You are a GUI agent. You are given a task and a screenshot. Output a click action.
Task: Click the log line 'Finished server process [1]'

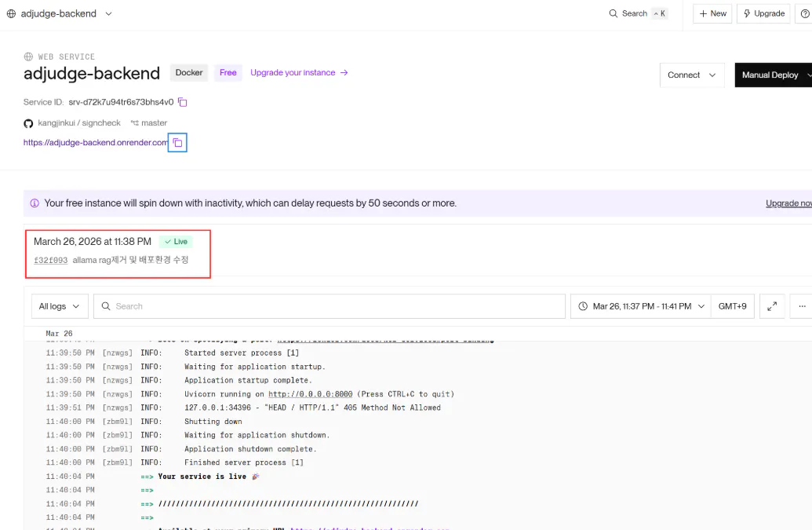click(244, 462)
